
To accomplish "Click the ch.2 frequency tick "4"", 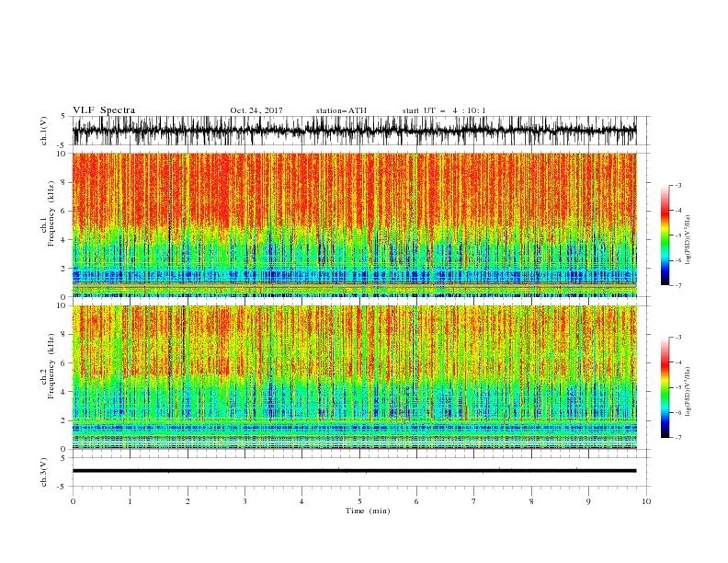I will pyautogui.click(x=63, y=392).
